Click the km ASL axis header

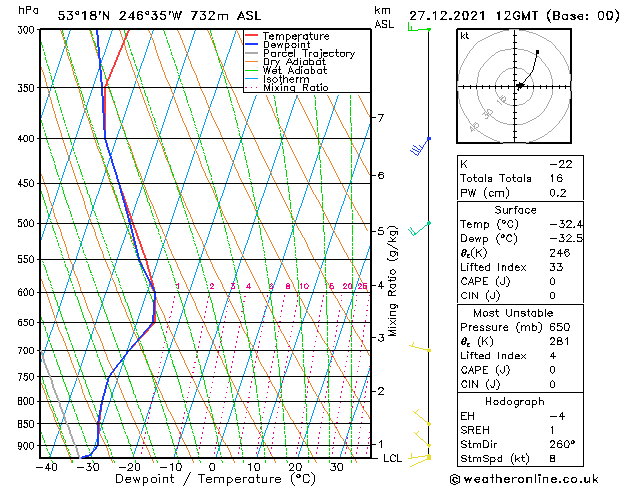pos(384,17)
